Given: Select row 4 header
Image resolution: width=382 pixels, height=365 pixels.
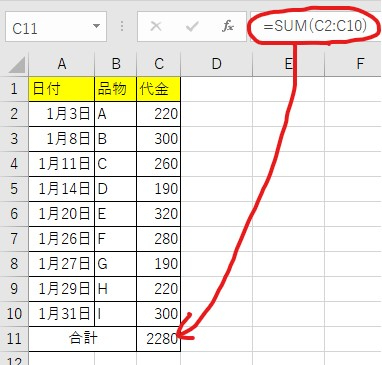Looking at the screenshot, I should [x=14, y=164].
